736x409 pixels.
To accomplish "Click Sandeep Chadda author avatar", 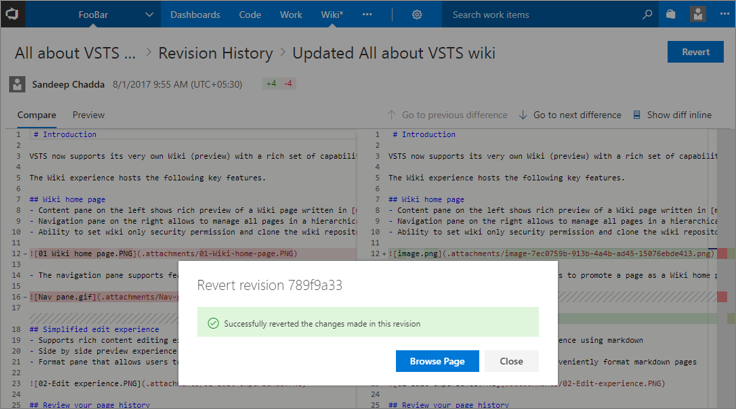I will pos(17,85).
